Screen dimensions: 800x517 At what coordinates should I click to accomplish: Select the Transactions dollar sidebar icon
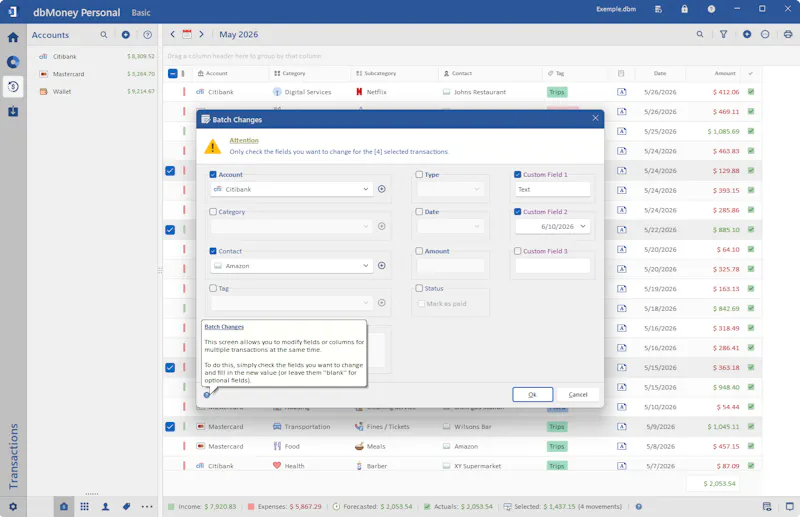[13, 86]
